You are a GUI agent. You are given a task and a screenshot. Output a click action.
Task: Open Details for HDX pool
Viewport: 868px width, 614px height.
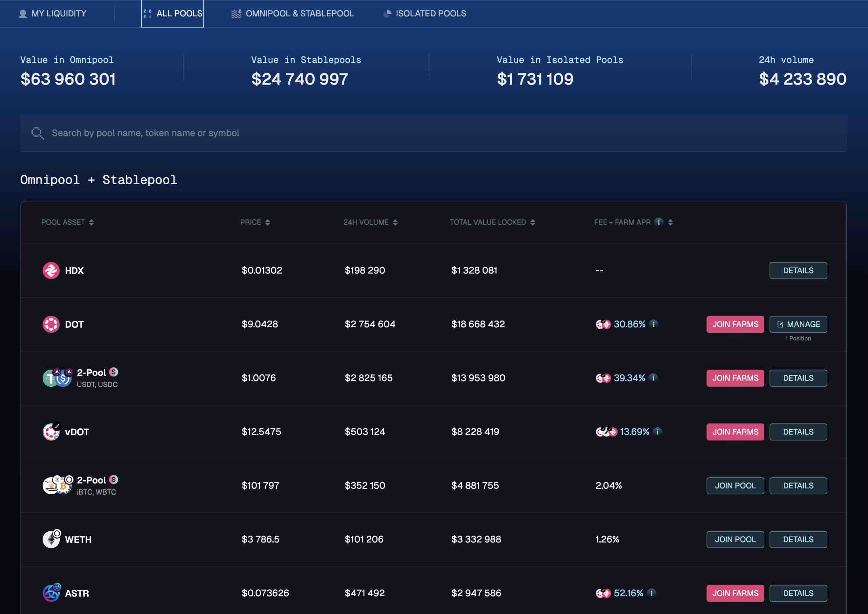(x=798, y=271)
